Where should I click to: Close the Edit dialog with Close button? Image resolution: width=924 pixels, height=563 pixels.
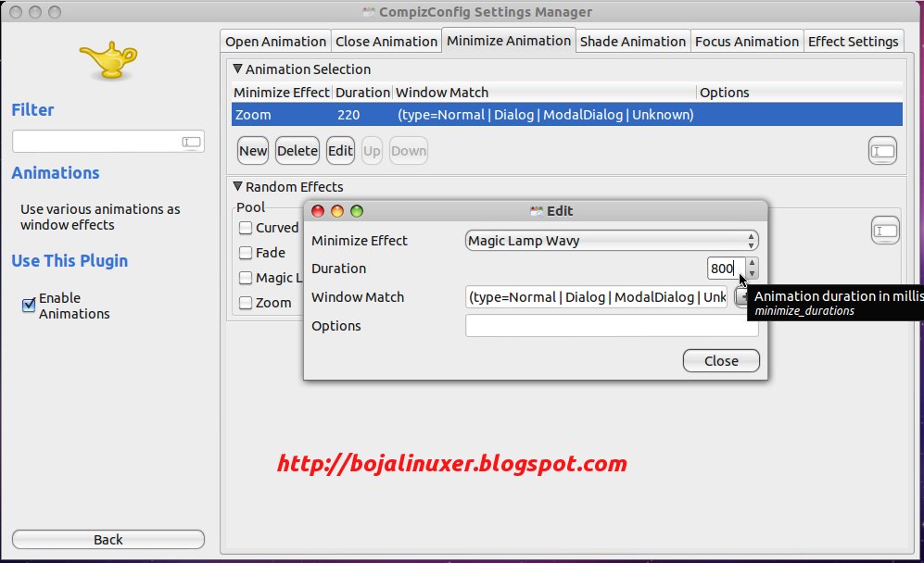point(721,360)
